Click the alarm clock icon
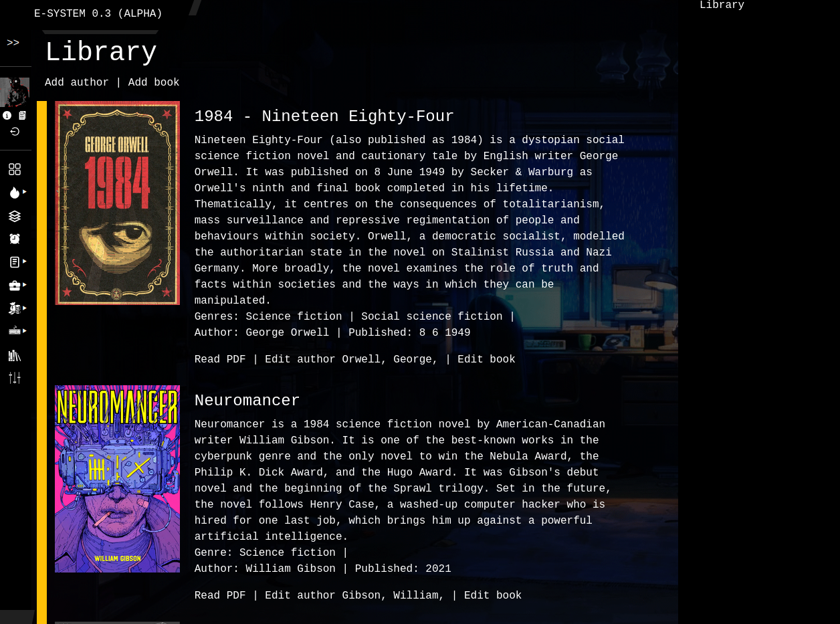The image size is (840, 624). 15,239
